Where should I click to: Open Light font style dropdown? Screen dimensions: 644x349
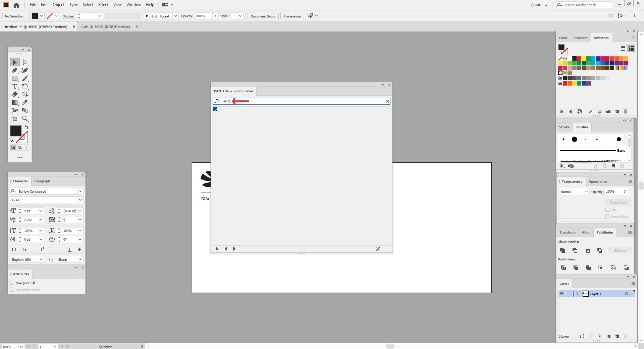[80, 200]
